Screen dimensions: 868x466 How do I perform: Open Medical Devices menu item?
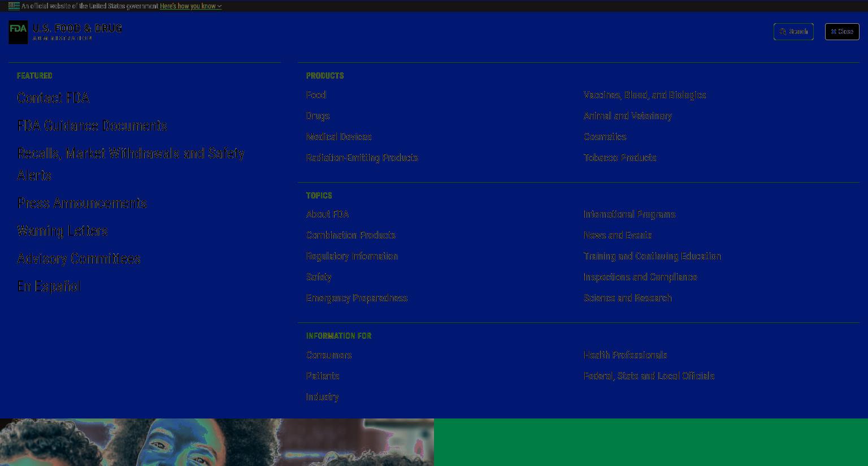click(338, 137)
